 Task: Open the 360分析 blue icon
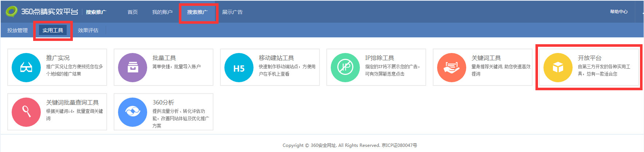point(133,112)
